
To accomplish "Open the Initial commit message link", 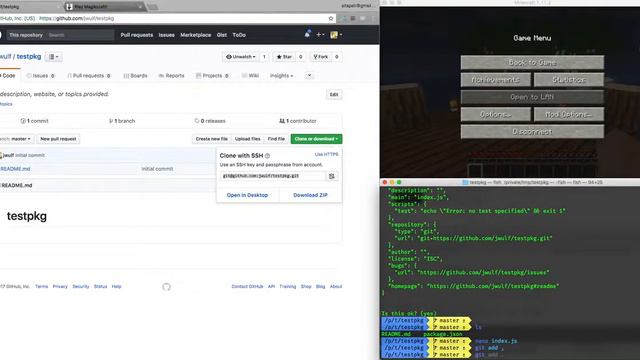I will (x=157, y=169).
